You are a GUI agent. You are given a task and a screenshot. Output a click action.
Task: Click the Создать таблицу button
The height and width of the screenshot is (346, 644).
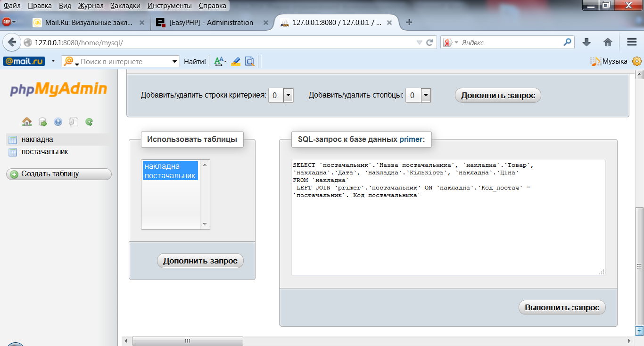click(59, 174)
